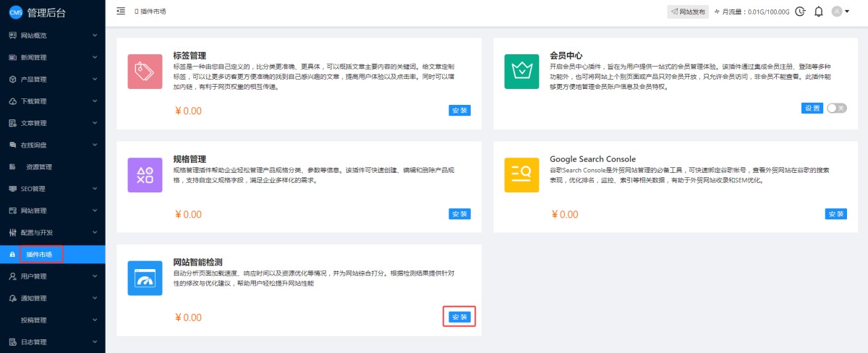Open 设置 for 会员中心 plugin
Image resolution: width=868 pixels, height=353 pixels.
pyautogui.click(x=812, y=108)
